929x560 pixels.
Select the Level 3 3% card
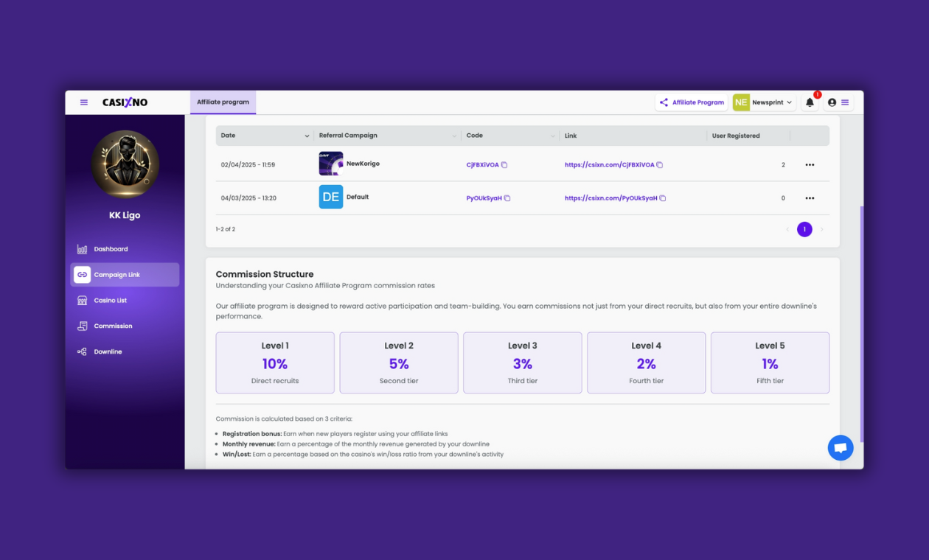pos(523,363)
